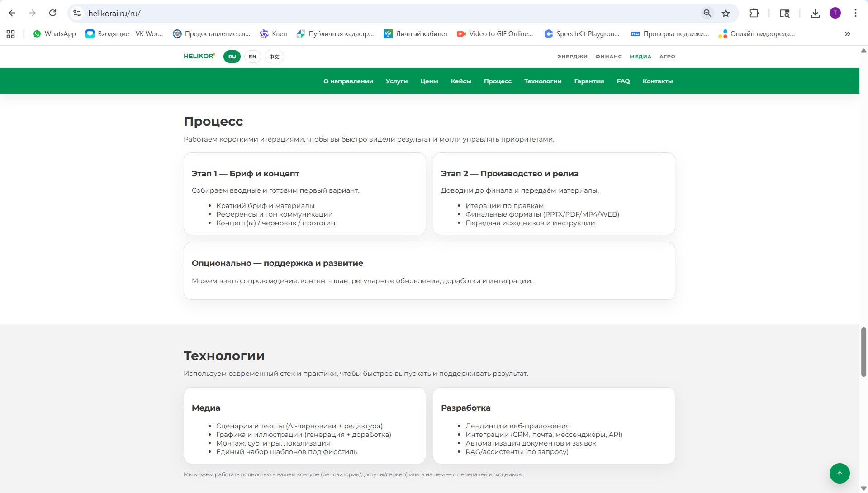Go to Услуги in green nav

coord(397,81)
